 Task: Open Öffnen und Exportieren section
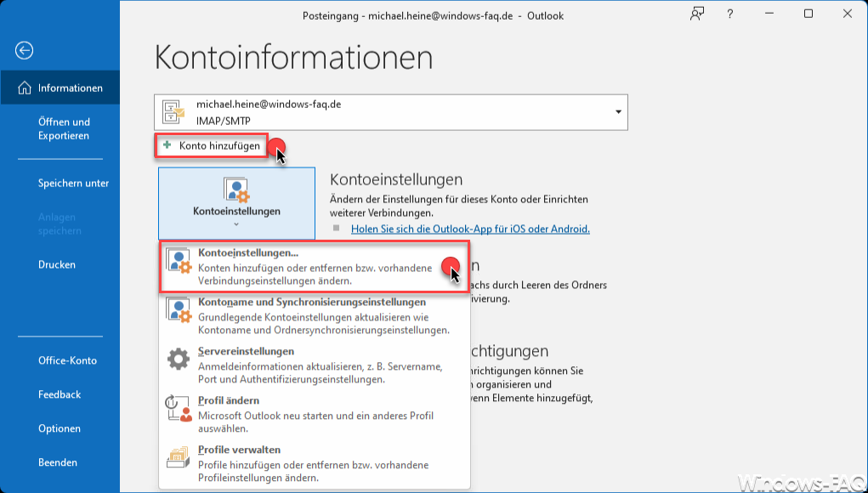(x=60, y=129)
